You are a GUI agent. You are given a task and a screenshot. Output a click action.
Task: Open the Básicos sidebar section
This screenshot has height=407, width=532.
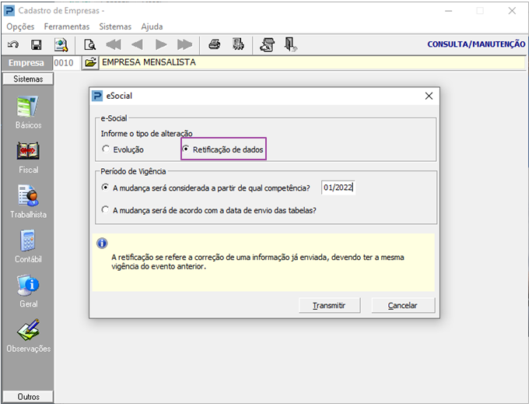28,112
